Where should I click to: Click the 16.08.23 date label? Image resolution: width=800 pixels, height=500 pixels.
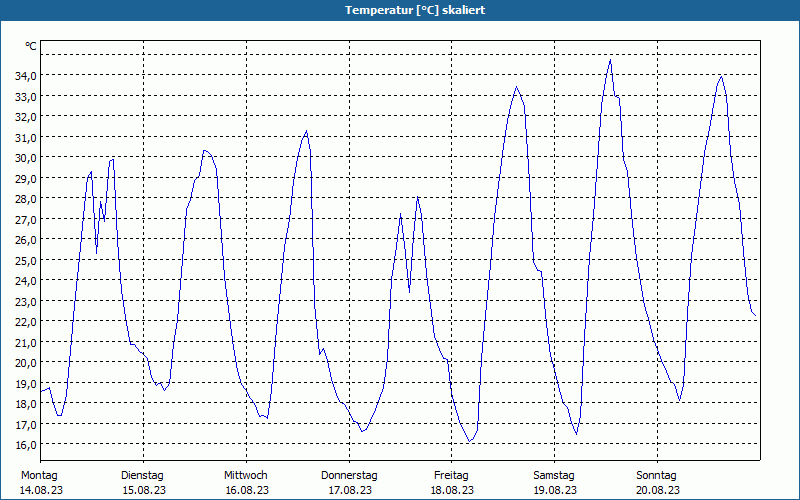(247, 490)
